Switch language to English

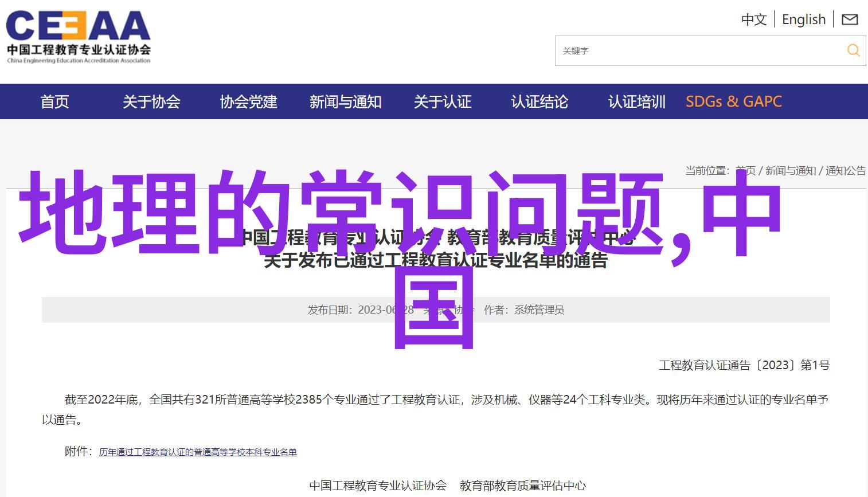point(804,19)
